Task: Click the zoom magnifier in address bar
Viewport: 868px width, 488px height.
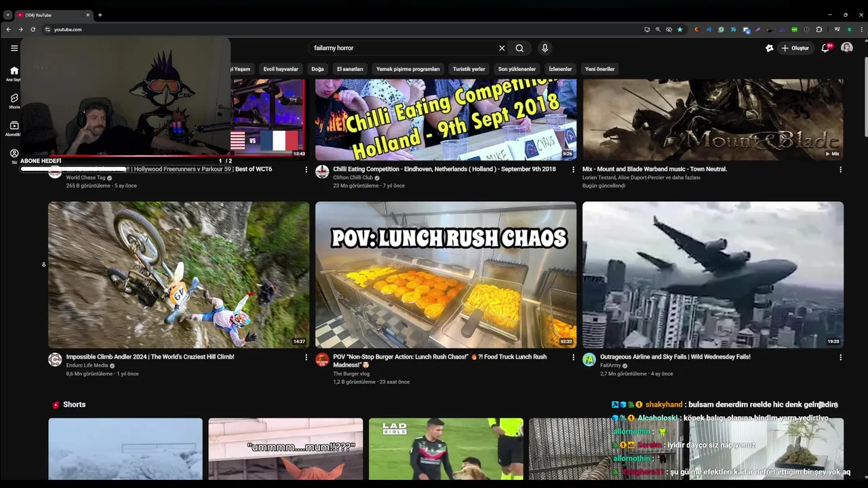Action: (x=658, y=30)
